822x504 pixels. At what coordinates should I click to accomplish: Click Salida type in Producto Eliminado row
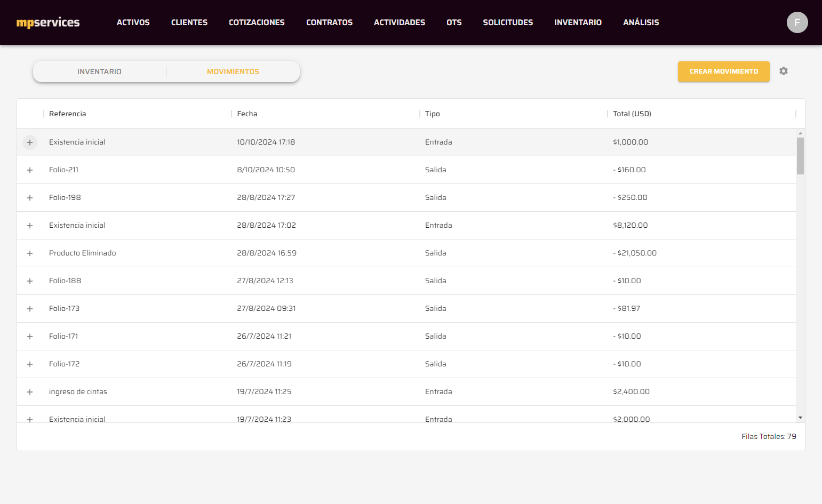[436, 253]
